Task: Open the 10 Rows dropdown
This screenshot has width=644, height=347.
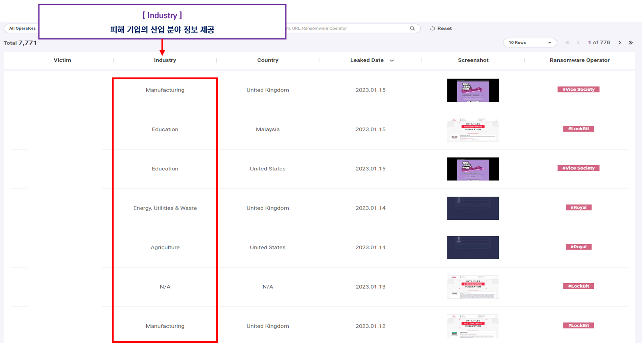Action: click(530, 43)
